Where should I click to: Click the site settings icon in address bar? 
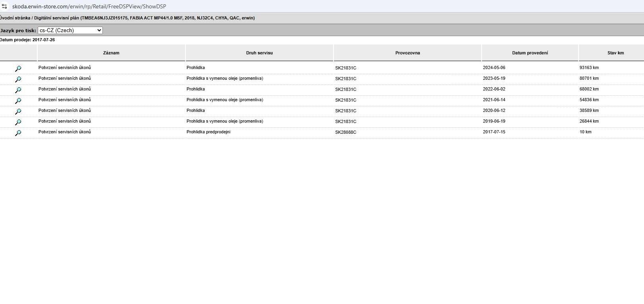point(4,6)
